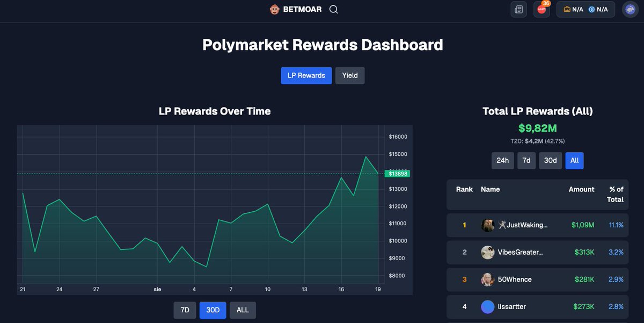Switch to the Yield view
644x323 pixels.
click(x=350, y=75)
